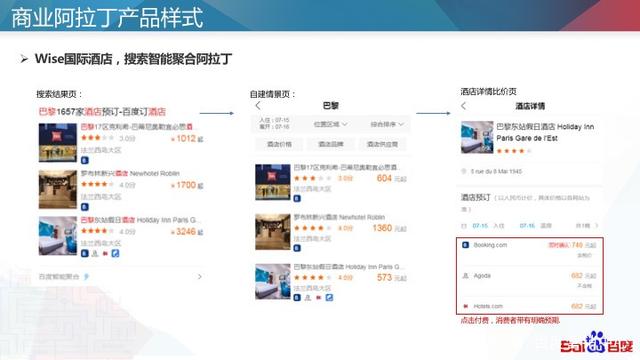The image size is (640, 360).
Task: Click the Booking icon under the 573 hotel
Action: [297, 298]
